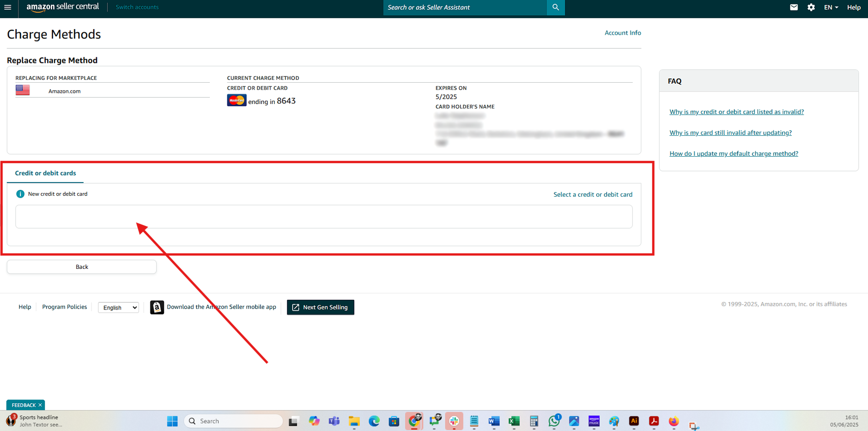This screenshot has width=868, height=431.
Task: Switch to Chrome on taskbar
Action: [x=414, y=421]
